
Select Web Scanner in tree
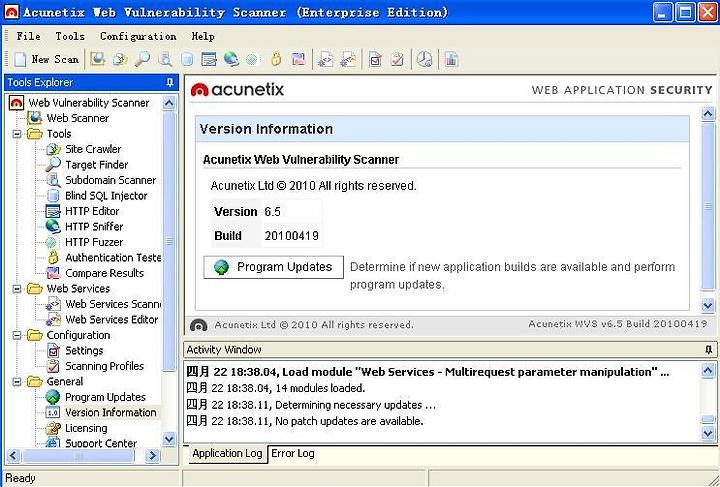tap(78, 118)
